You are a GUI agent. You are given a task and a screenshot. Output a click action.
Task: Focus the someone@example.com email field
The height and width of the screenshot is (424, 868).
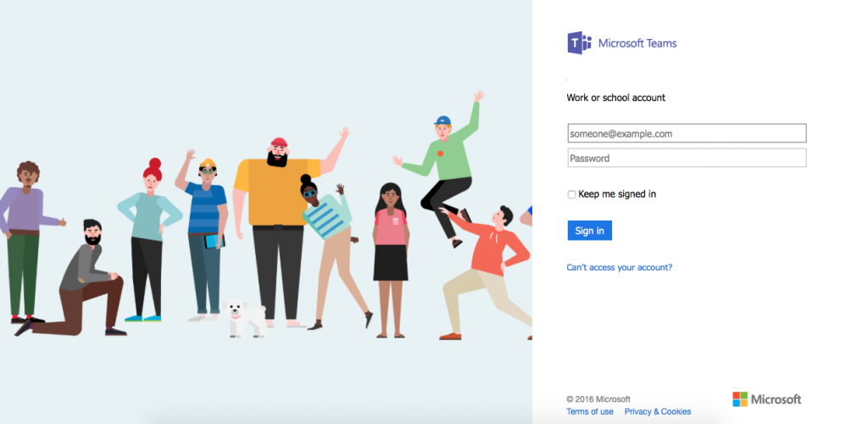tap(687, 133)
